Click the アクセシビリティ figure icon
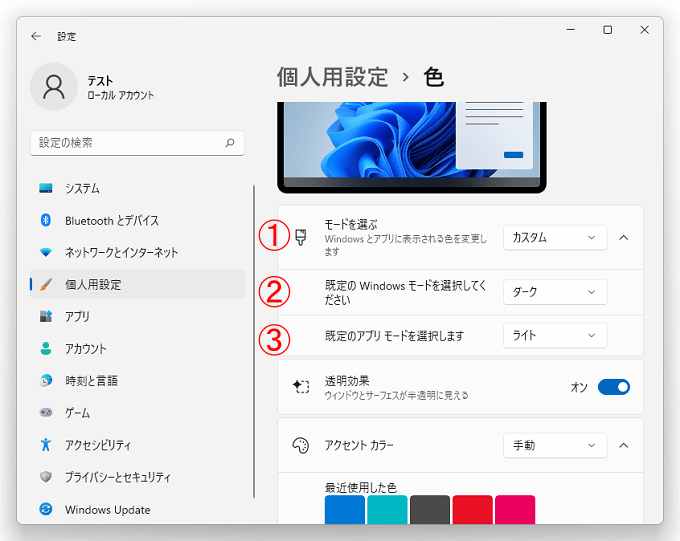Viewport: 680px width, 541px height. pos(46,445)
